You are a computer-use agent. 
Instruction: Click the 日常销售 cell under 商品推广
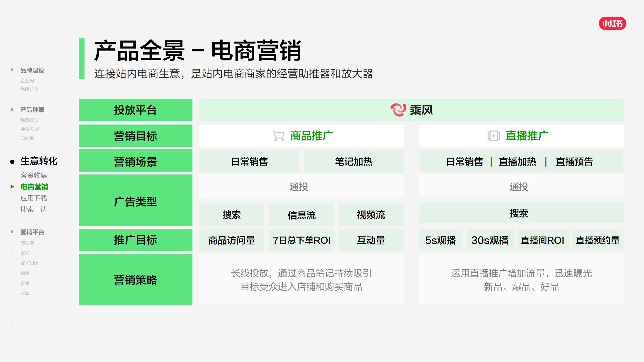coord(249,162)
